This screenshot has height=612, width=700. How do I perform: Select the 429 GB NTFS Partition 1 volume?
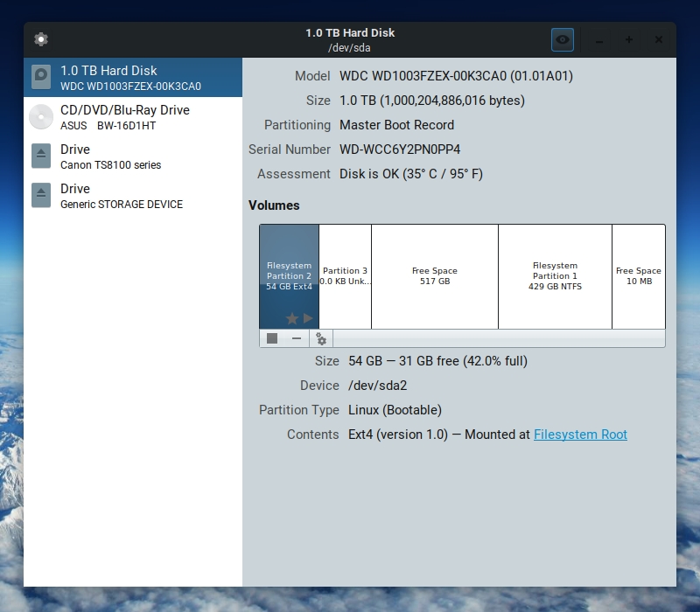click(x=555, y=275)
